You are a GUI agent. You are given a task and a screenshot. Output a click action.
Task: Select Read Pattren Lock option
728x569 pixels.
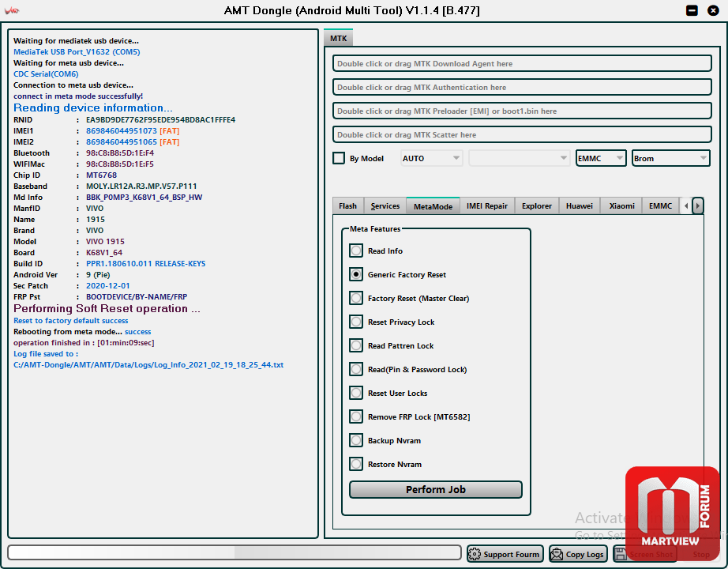click(356, 345)
